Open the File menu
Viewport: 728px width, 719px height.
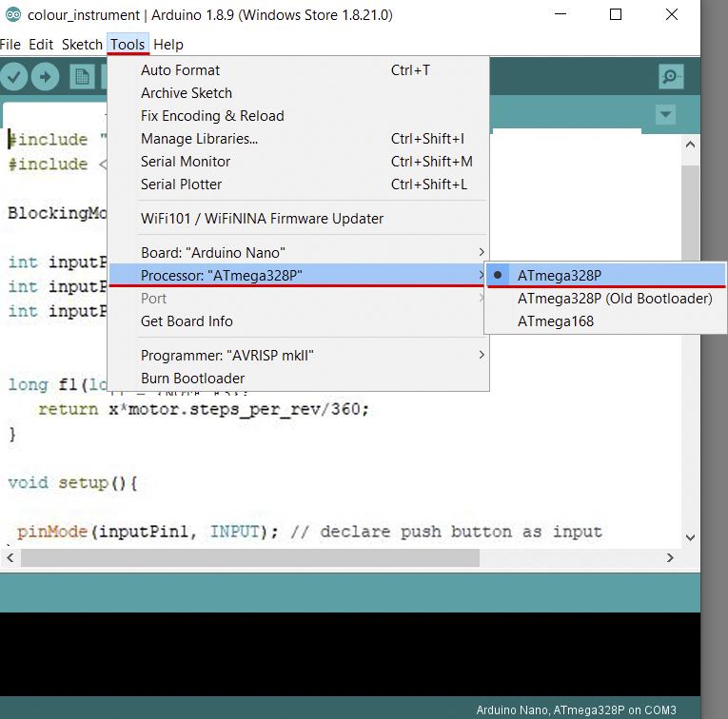click(x=10, y=45)
